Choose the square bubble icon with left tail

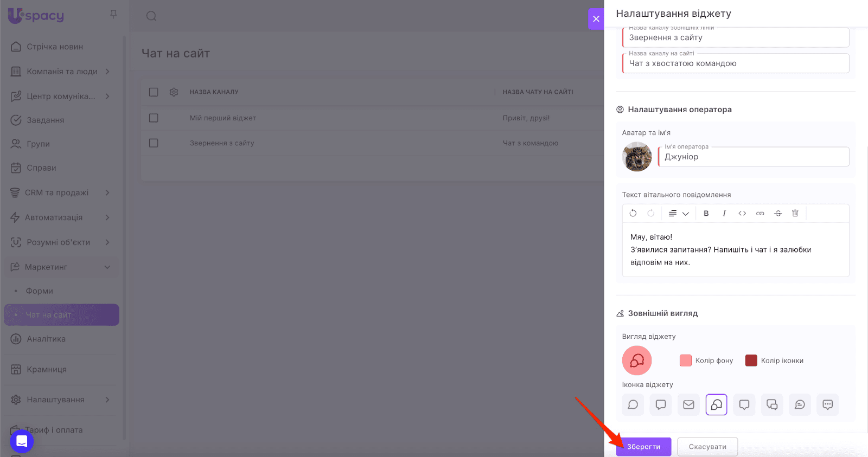tap(661, 404)
